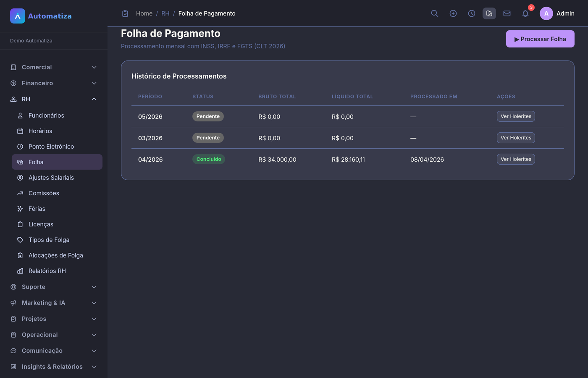Click the Férias sparkle icon
Screen dimensions: 588x378
(x=20, y=209)
